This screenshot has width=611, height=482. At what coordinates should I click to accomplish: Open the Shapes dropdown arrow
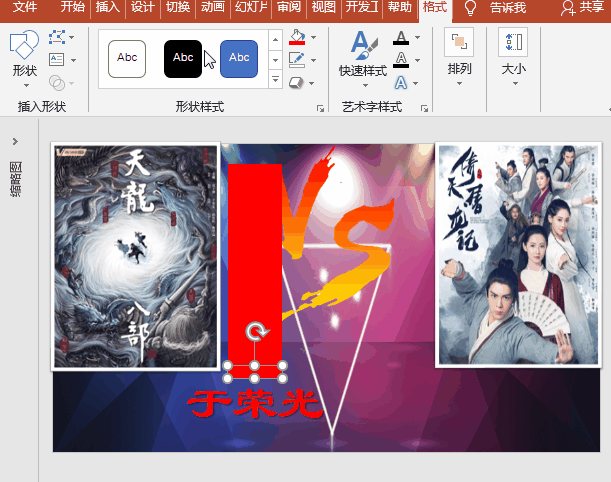coord(26,85)
